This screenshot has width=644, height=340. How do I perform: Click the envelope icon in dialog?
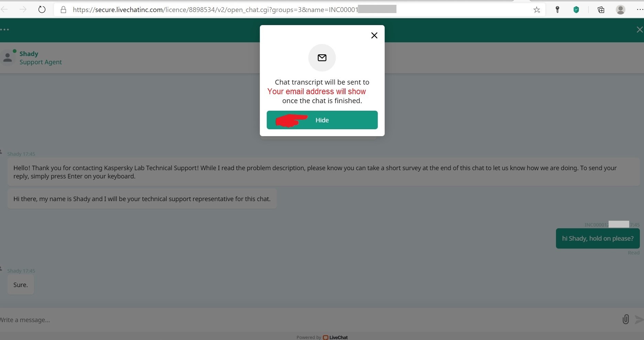[322, 58]
